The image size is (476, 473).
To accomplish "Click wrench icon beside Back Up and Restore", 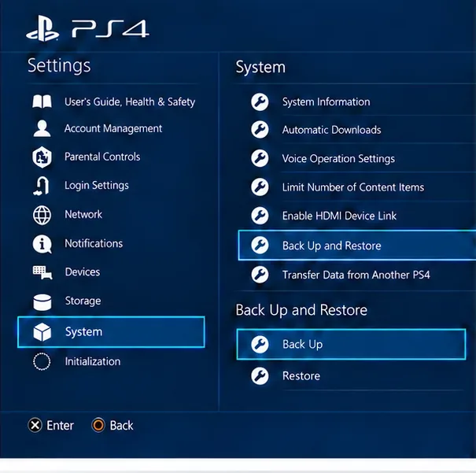I will [260, 245].
